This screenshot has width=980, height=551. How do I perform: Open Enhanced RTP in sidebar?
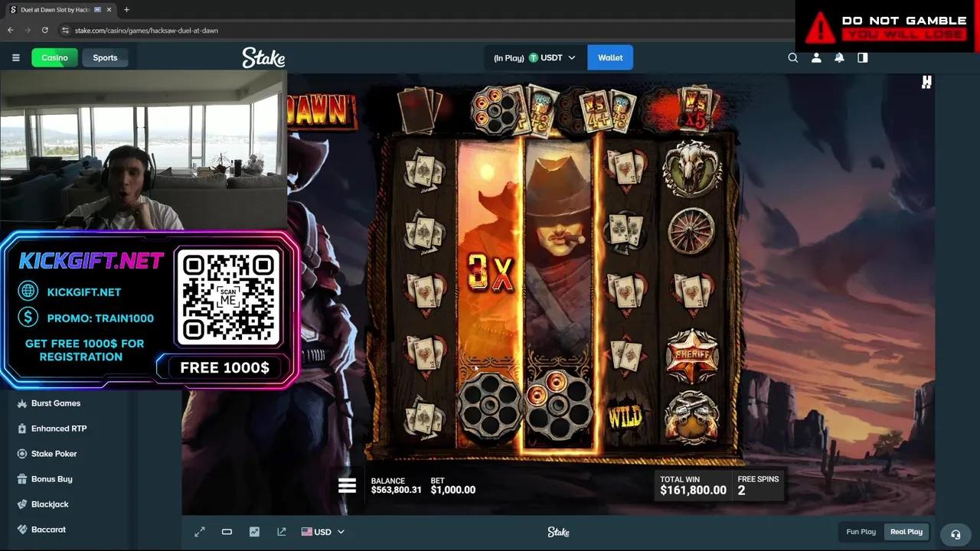[x=58, y=429]
